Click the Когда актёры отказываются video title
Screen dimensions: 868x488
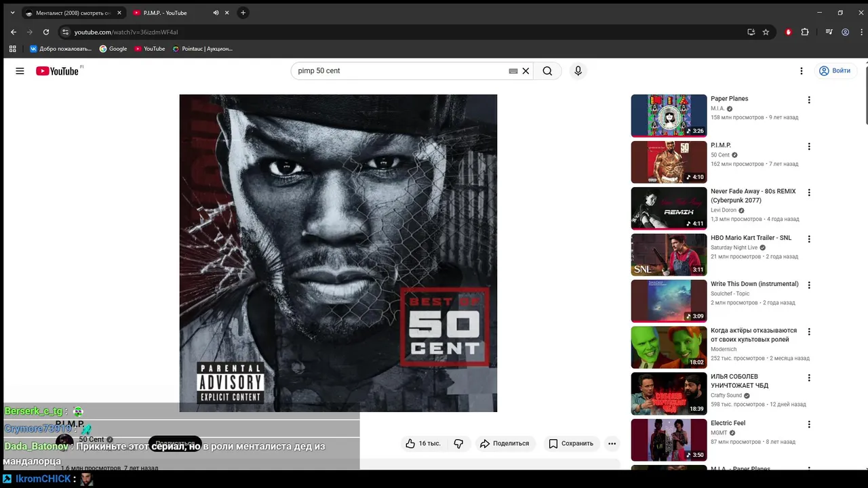point(753,335)
